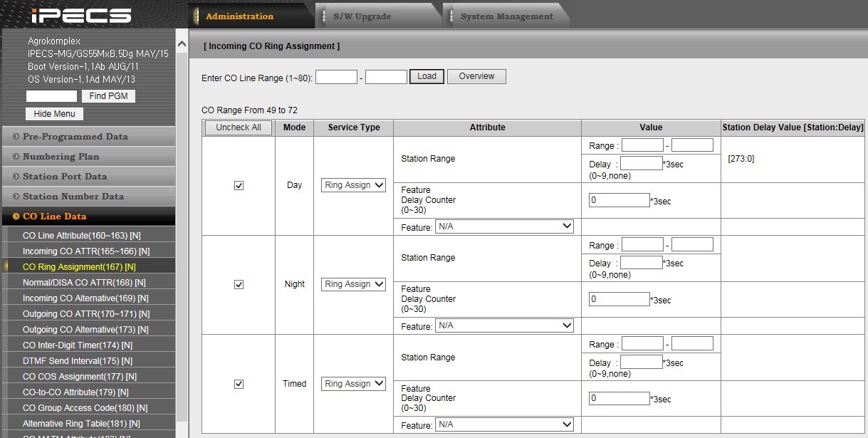Viewport: 868px width, 438px height.
Task: Expand the Pre-Programmed Data menu section
Action: [75, 137]
